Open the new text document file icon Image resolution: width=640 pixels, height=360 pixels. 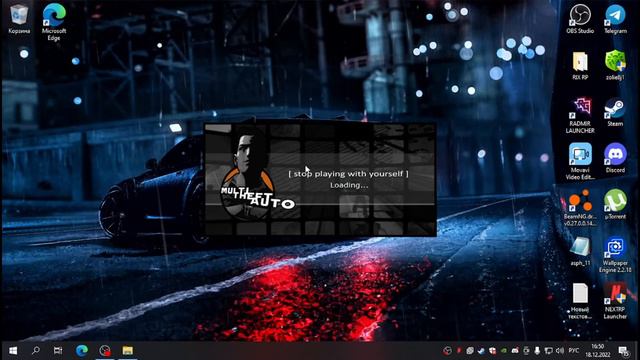580,301
